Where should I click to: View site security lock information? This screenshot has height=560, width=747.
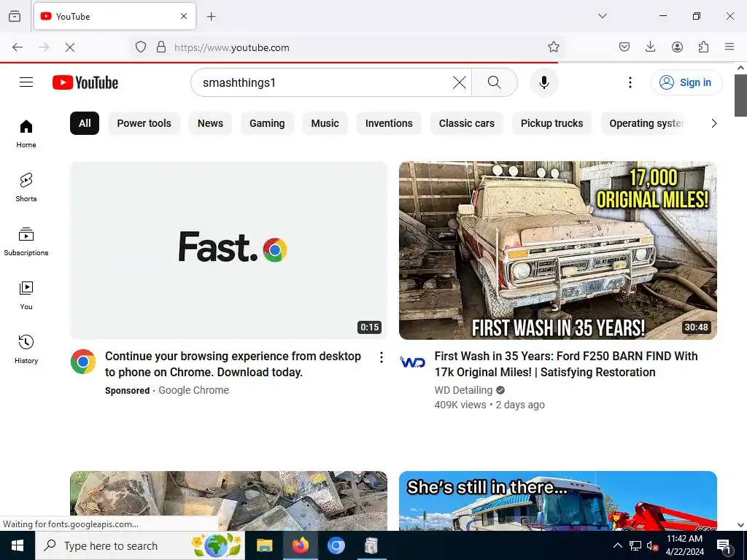tap(161, 47)
